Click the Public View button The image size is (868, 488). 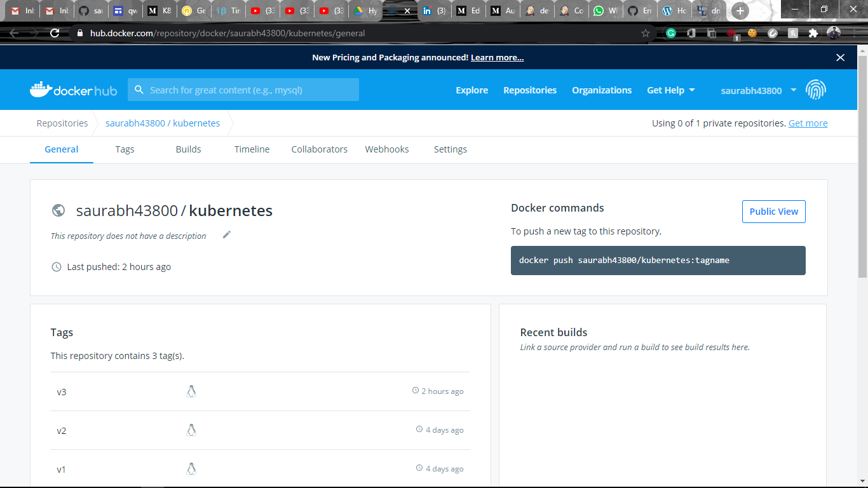click(x=773, y=212)
